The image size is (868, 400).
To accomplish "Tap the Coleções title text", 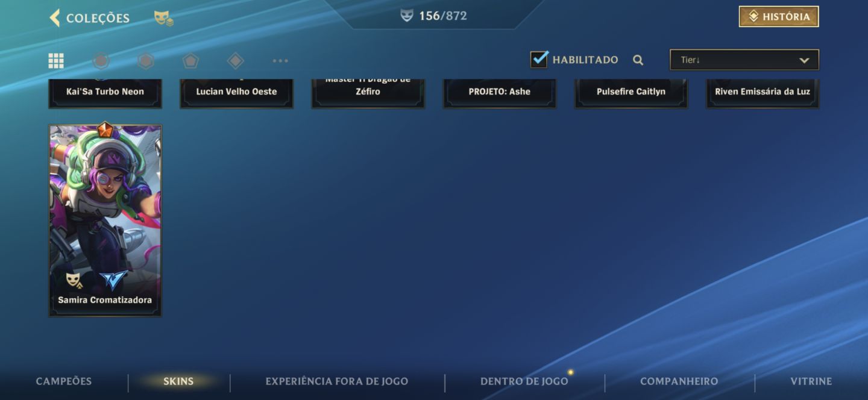I will (98, 18).
